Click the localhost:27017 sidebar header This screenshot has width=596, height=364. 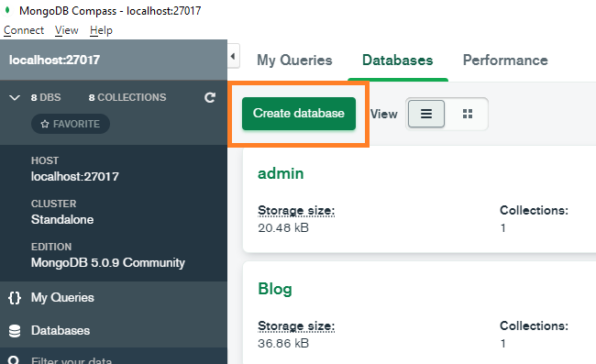pyautogui.click(x=114, y=60)
